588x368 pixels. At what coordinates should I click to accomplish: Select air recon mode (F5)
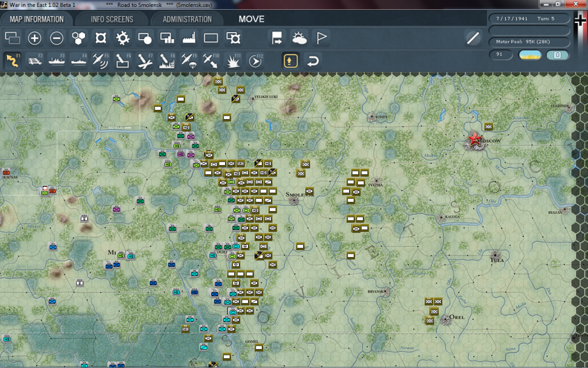(100, 60)
